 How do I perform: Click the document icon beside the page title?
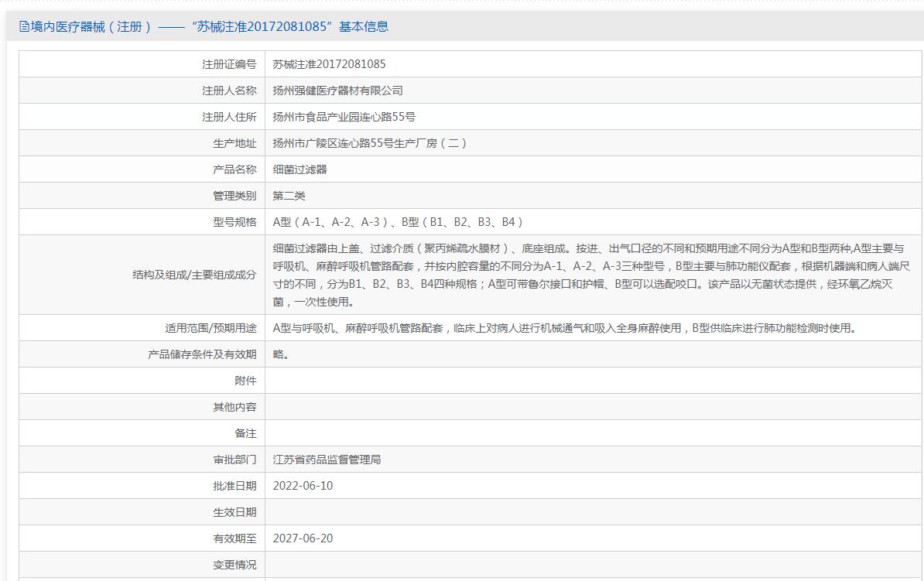pyautogui.click(x=24, y=26)
